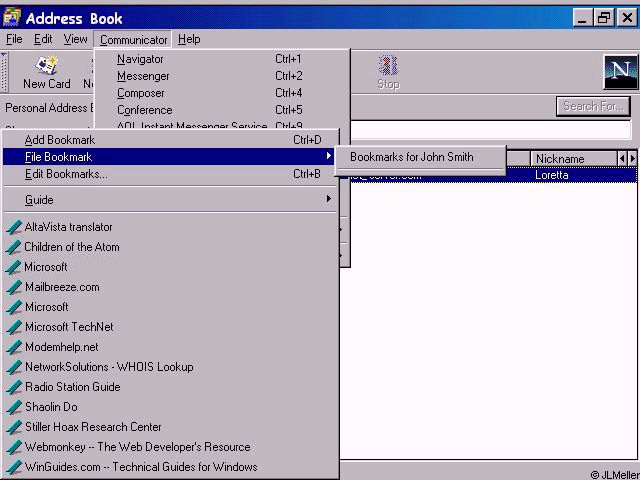
Task: Open WinGuides.com -- Technical Guides for Windows
Action: (141, 467)
